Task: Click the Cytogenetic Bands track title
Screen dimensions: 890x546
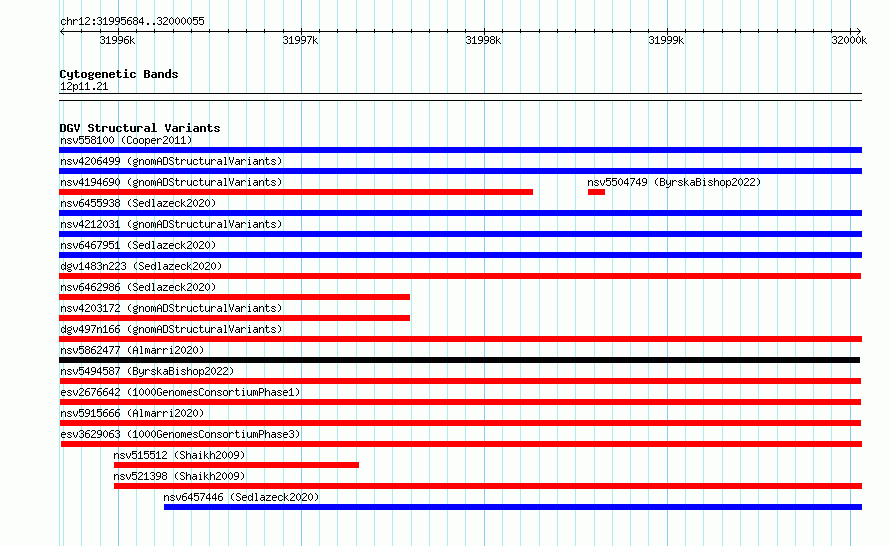Action: (x=119, y=74)
